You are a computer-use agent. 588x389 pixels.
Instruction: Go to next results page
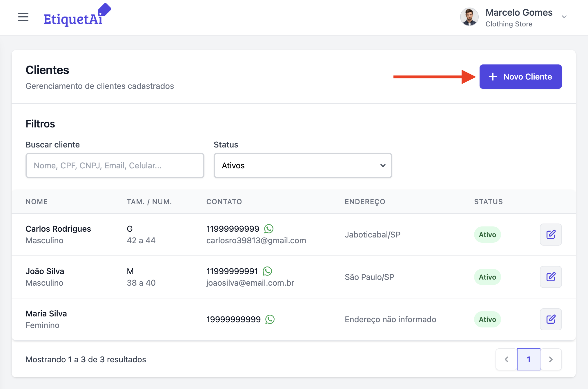(551, 359)
